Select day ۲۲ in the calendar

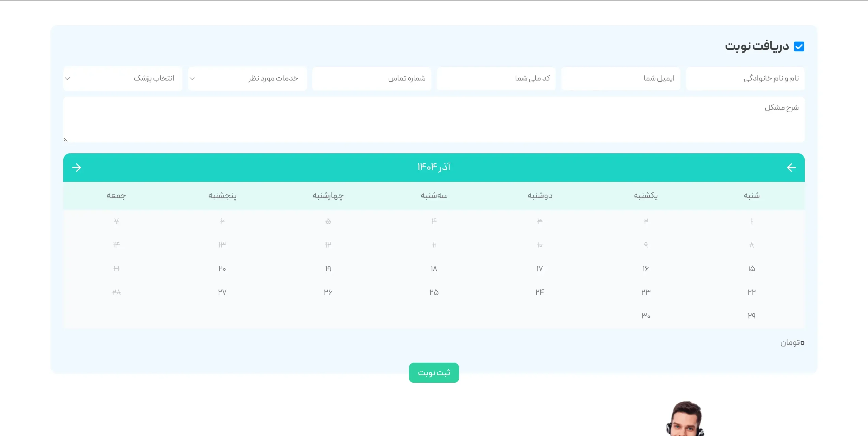(x=752, y=292)
